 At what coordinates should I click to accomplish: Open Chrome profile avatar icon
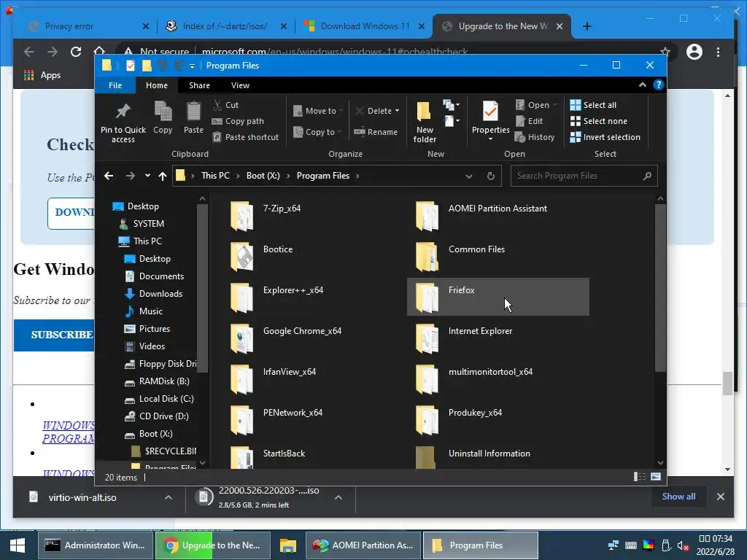[x=694, y=52]
